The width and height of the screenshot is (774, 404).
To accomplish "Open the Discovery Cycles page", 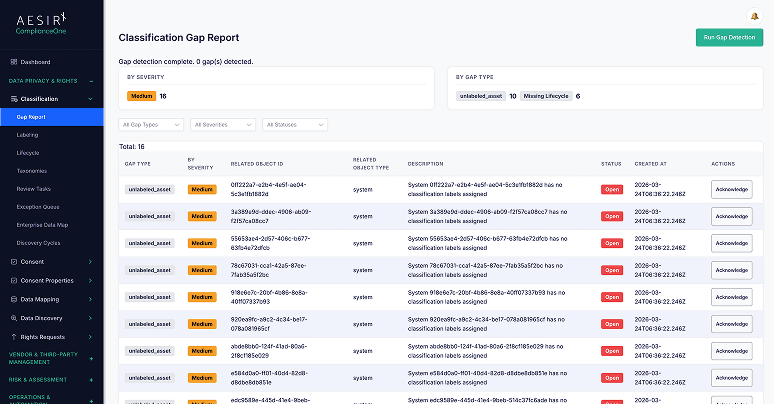I will (x=38, y=243).
